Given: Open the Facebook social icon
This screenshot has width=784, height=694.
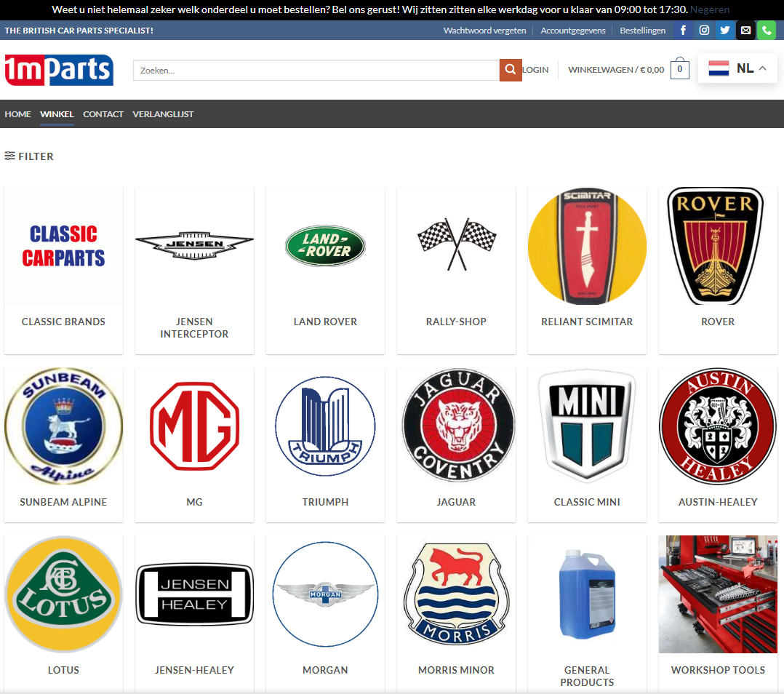Looking at the screenshot, I should tap(683, 31).
